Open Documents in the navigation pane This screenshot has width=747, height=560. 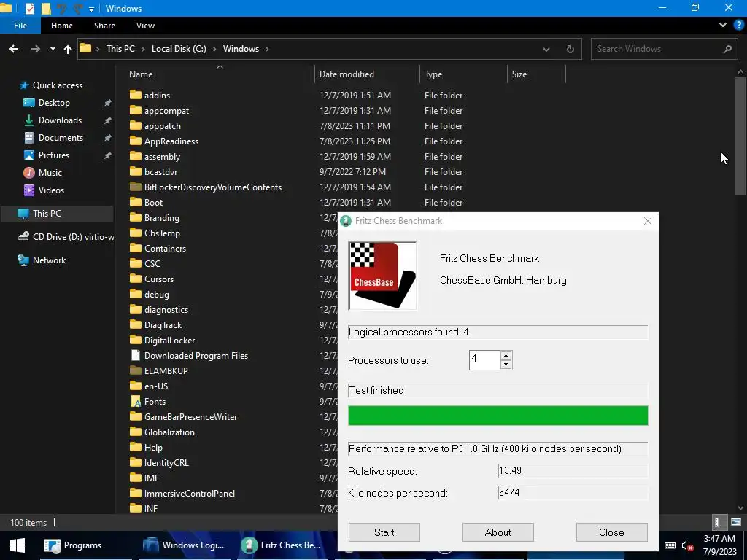(x=61, y=138)
